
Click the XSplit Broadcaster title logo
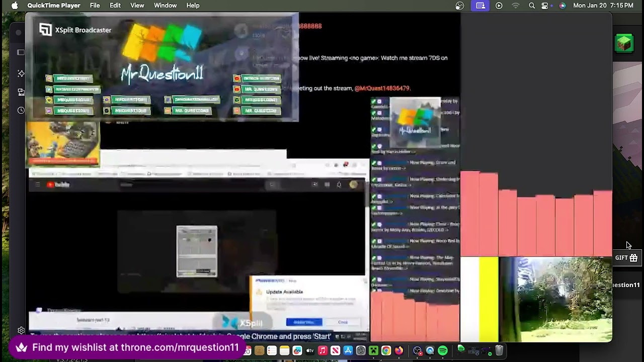[75, 30]
